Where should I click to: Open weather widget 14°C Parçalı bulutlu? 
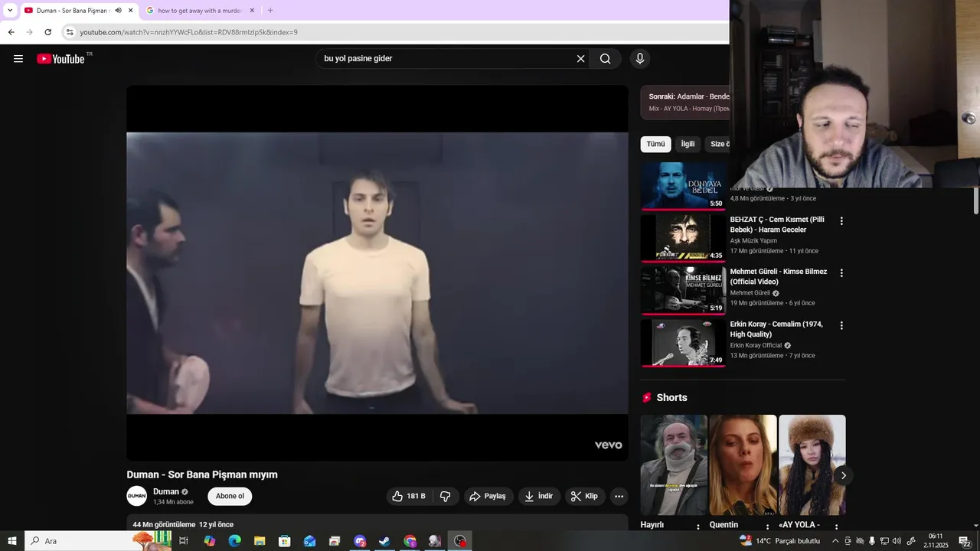(x=779, y=541)
